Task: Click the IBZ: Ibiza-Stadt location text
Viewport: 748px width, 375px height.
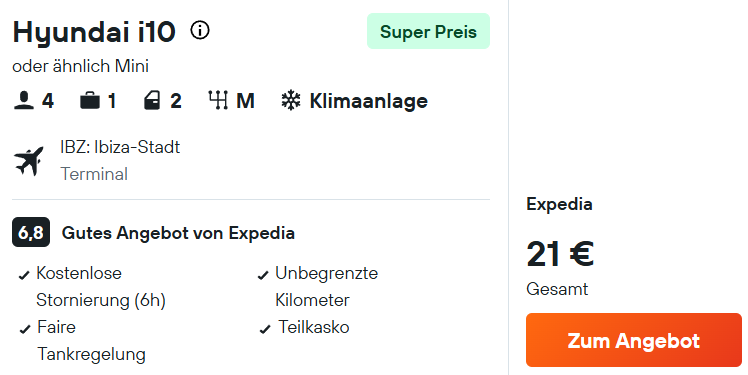Action: 120,147
